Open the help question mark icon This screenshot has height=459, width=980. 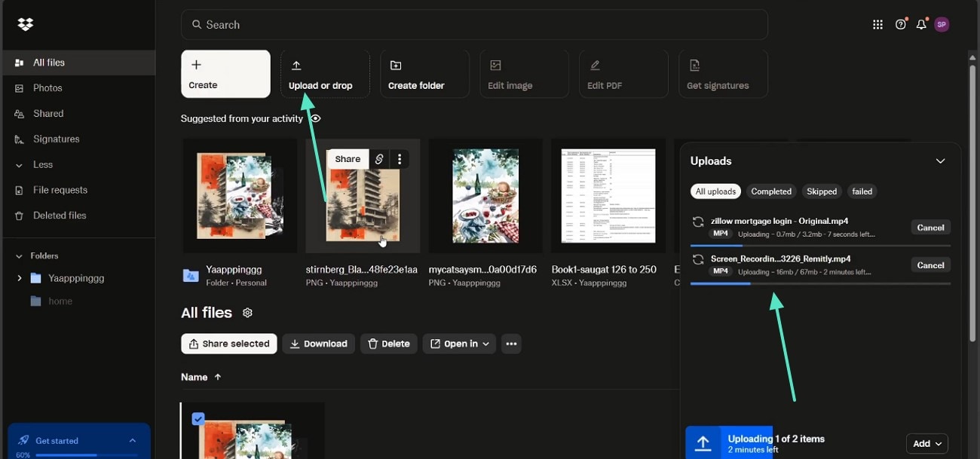coord(900,25)
